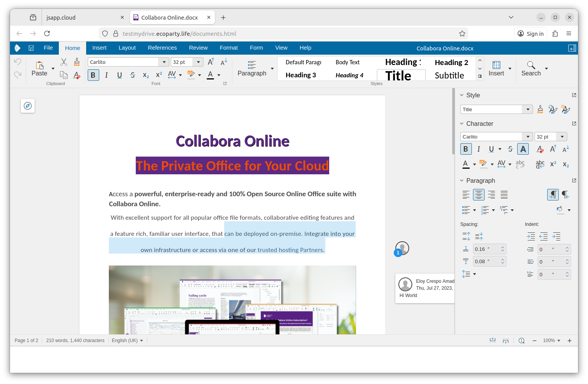The width and height of the screenshot is (588, 384).
Task: Click the Subscript icon in the ribbon
Action: pyautogui.click(x=146, y=75)
